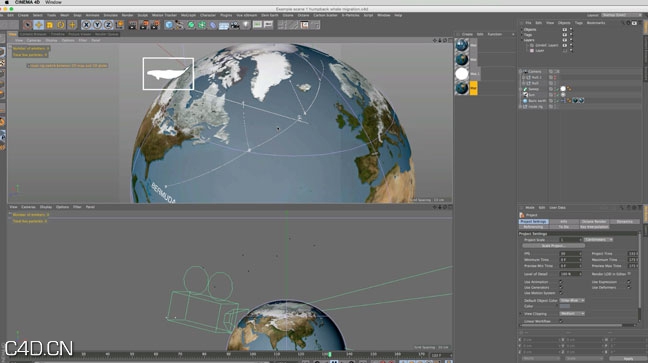Toggle the Use Generators checkbox
Screen dimensions: 648x363
tap(561, 287)
